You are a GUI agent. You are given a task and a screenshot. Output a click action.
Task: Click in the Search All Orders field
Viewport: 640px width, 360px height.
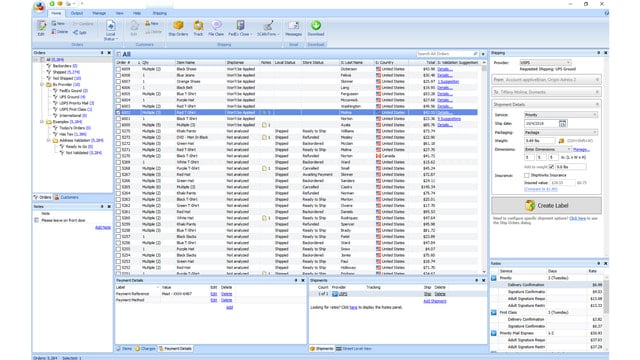[x=444, y=54]
